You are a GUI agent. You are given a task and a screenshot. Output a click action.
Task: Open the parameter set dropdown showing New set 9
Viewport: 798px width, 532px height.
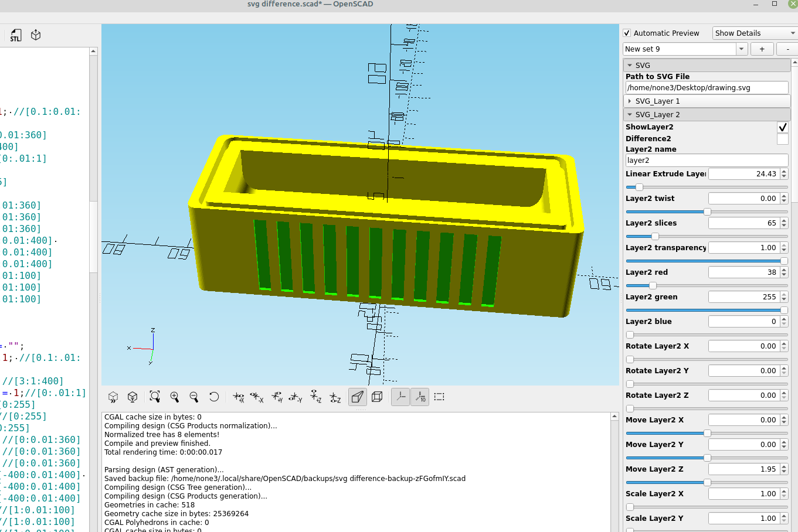click(x=741, y=49)
